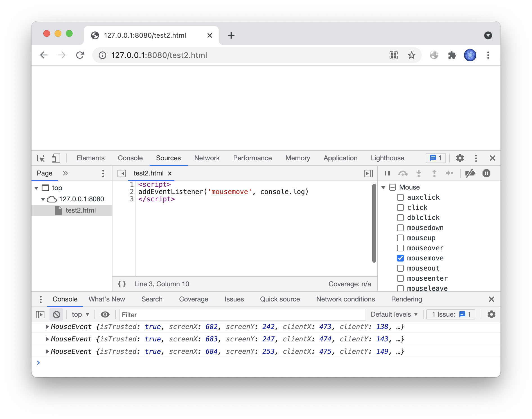
Task: Open DevTools settings gear icon
Action: tap(460, 158)
